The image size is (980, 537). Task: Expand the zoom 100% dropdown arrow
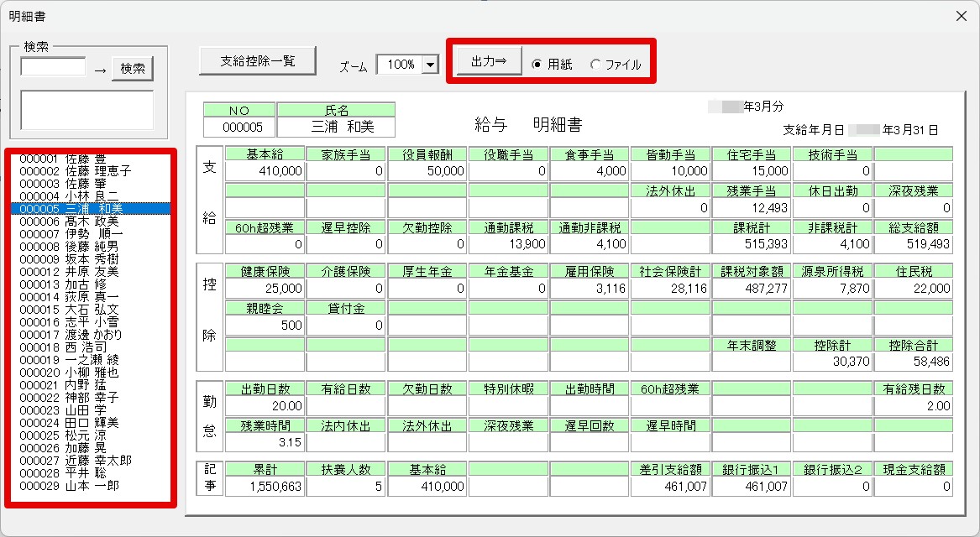(x=431, y=65)
